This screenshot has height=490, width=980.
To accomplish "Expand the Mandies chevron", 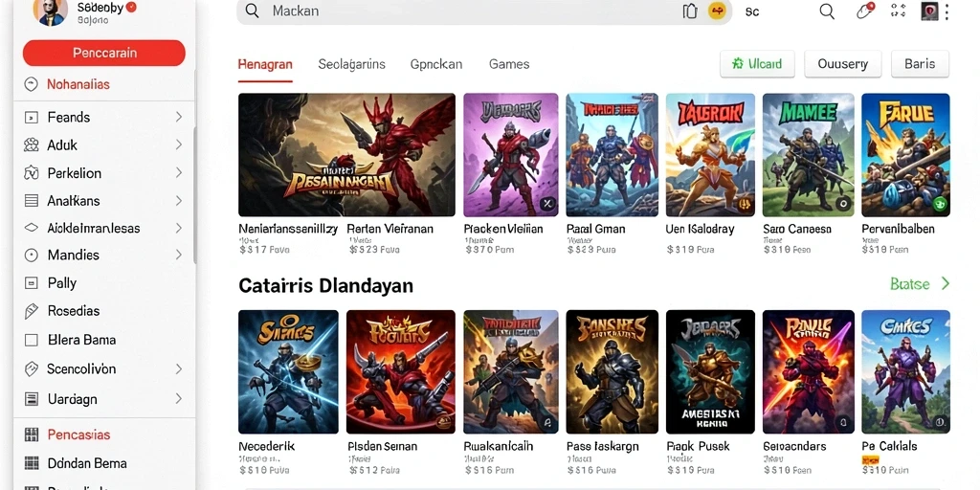I will (x=178, y=255).
